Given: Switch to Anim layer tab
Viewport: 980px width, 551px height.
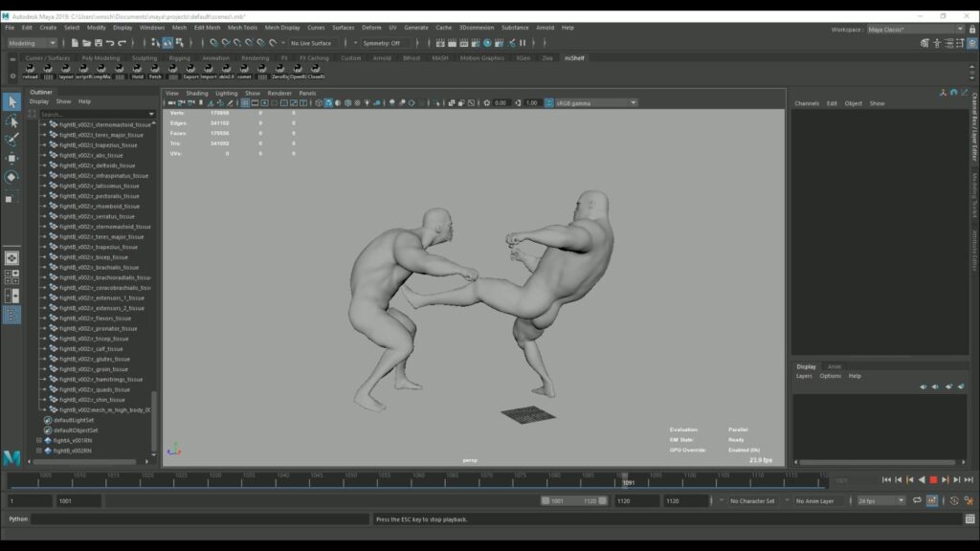Looking at the screenshot, I should tap(834, 366).
